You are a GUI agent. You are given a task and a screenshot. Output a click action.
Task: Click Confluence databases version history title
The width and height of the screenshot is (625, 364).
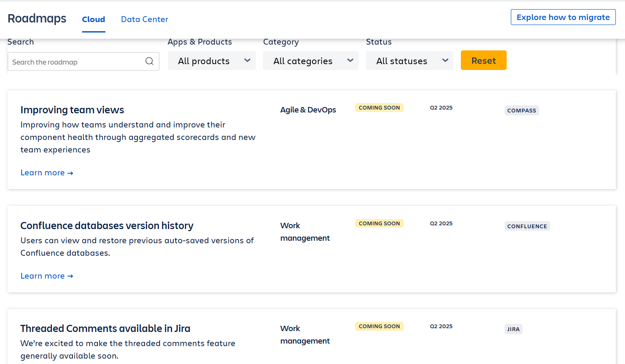point(107,225)
